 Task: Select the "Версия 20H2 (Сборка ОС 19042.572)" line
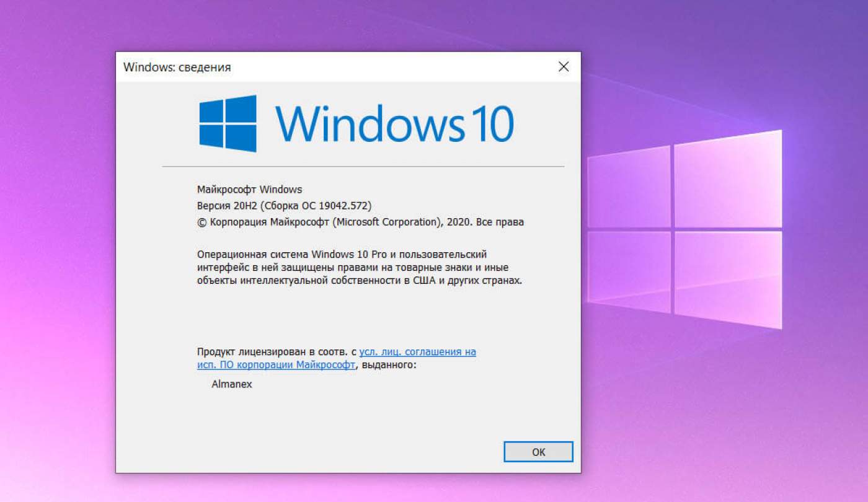(284, 205)
